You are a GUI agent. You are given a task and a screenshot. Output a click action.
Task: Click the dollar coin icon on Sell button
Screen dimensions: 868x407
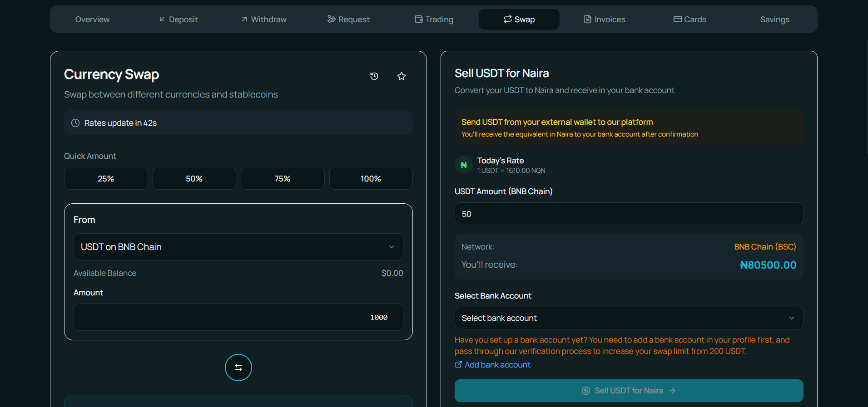586,391
